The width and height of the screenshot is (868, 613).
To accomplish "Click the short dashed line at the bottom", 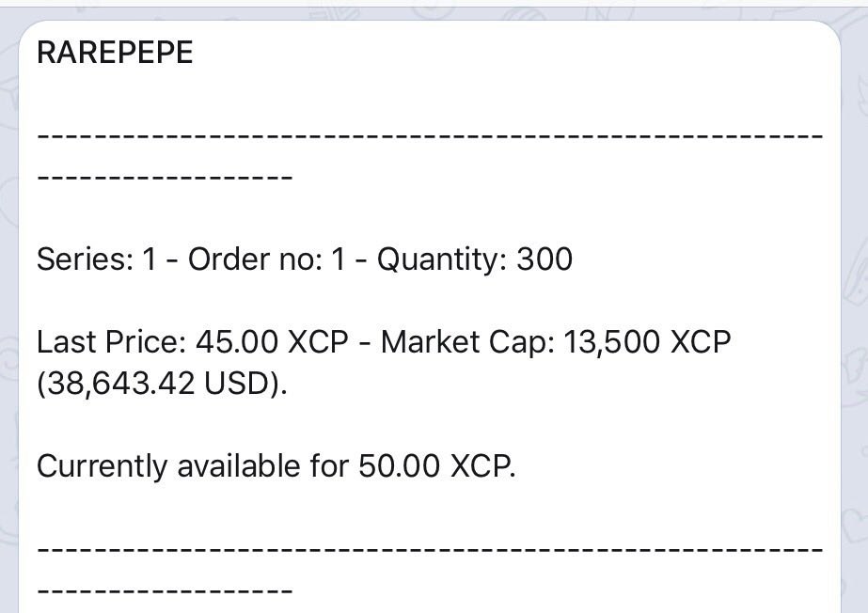I will pyautogui.click(x=165, y=590).
